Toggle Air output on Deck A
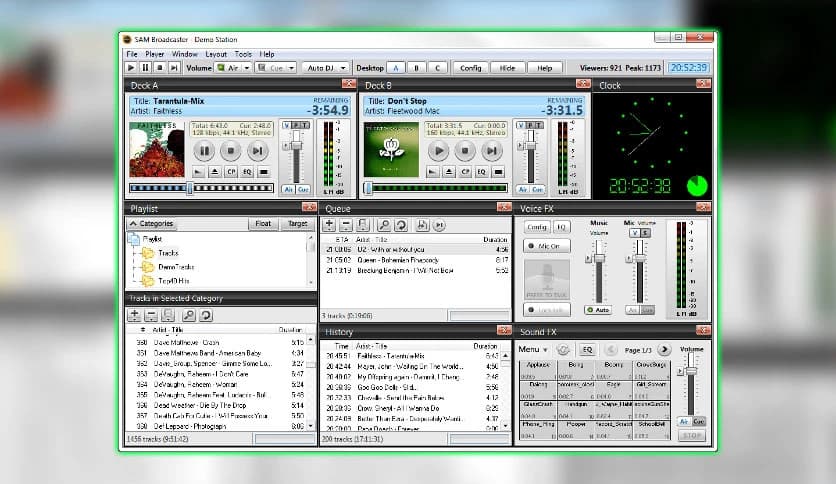This screenshot has width=836, height=484. tap(288, 189)
